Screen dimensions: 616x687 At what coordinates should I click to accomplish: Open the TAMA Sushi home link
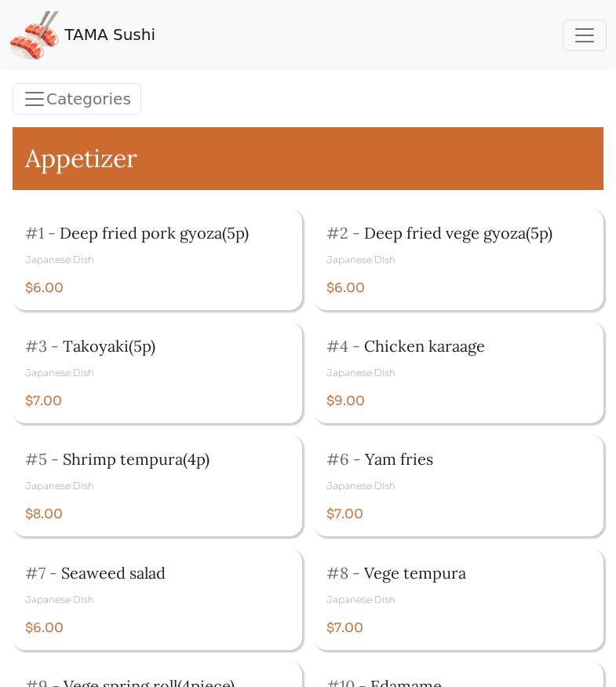109,35
